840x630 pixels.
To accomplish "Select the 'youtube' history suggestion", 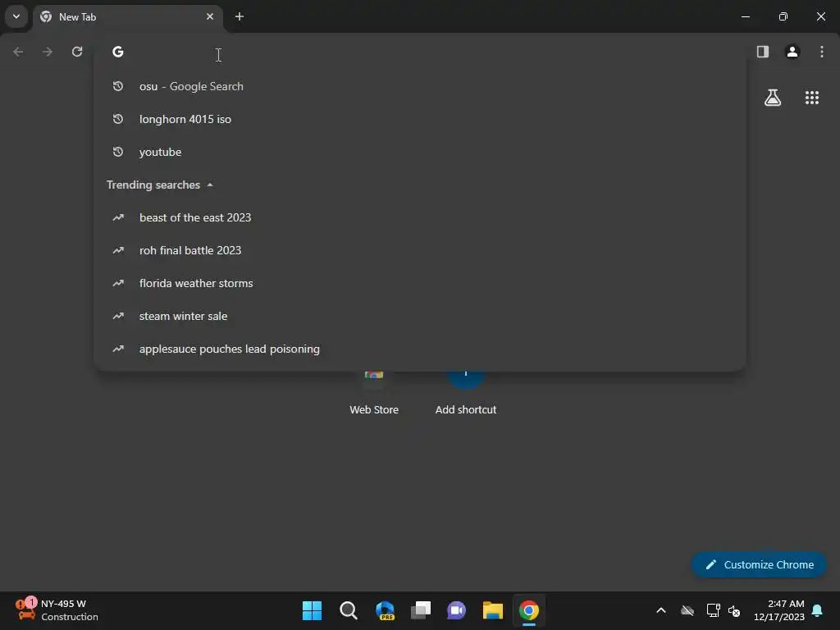I will [419, 152].
